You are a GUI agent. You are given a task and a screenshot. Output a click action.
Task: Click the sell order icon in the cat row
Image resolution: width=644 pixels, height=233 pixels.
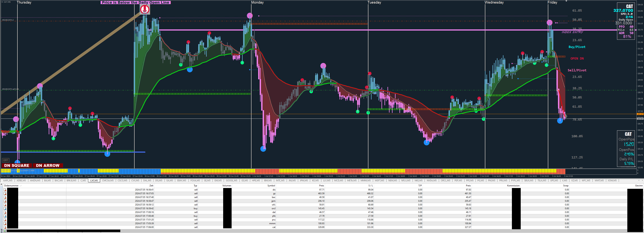point(5,227)
